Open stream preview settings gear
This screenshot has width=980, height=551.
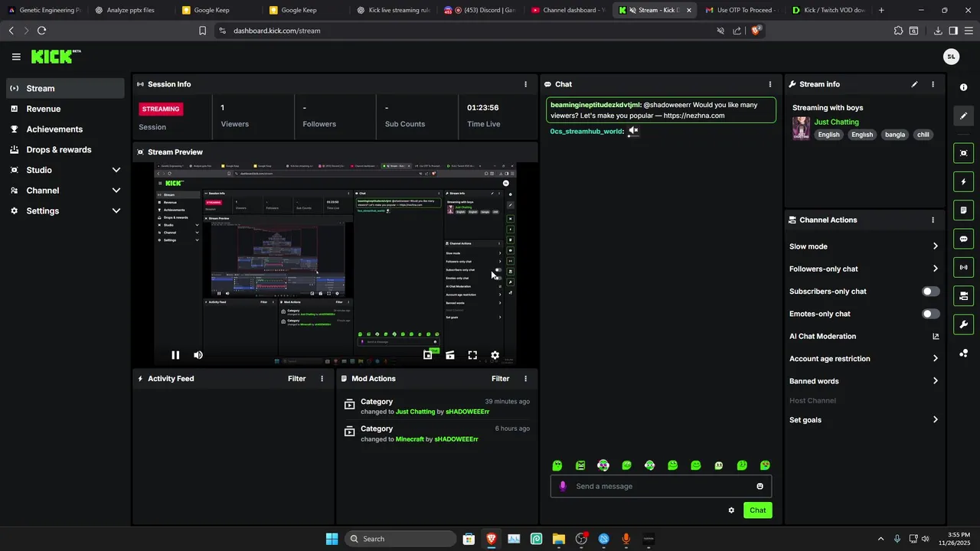[495, 355]
